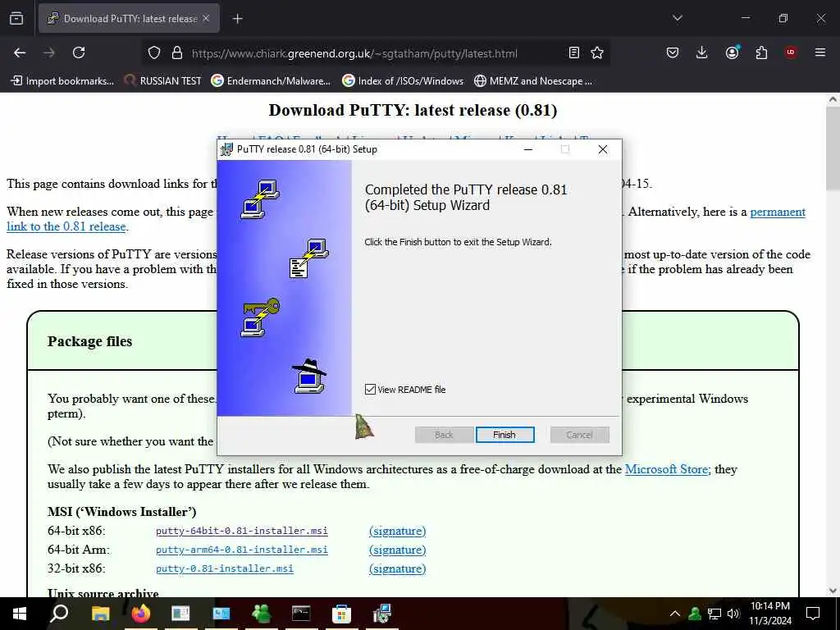Open the RUSSIAN TEST bookmark
This screenshot has height=630, width=840.
(x=163, y=81)
